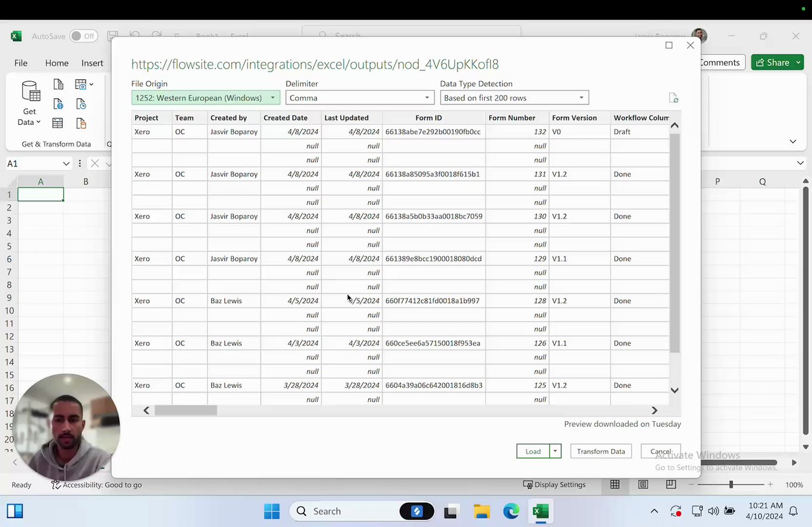Click the Task View taskbar icon
The height and width of the screenshot is (527, 812).
[451, 511]
